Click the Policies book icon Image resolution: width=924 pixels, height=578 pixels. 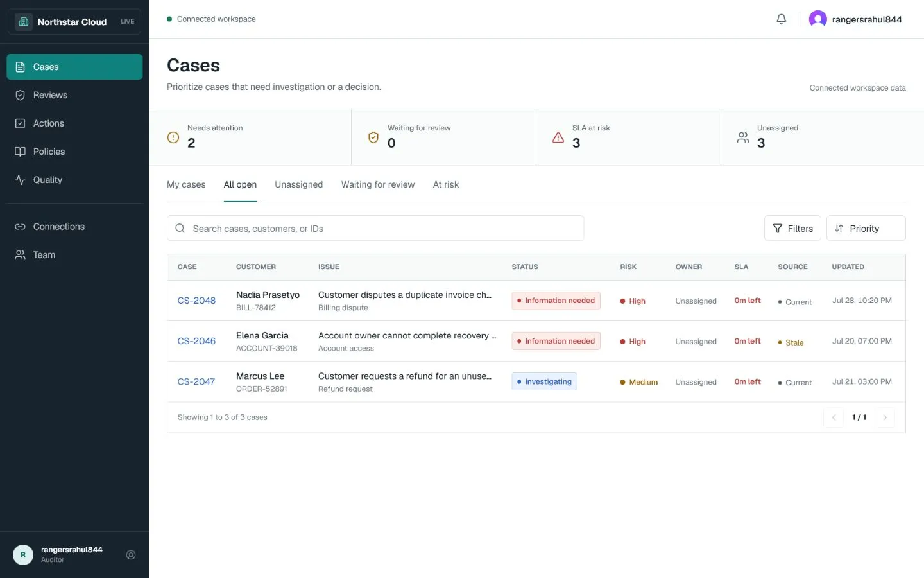point(20,152)
